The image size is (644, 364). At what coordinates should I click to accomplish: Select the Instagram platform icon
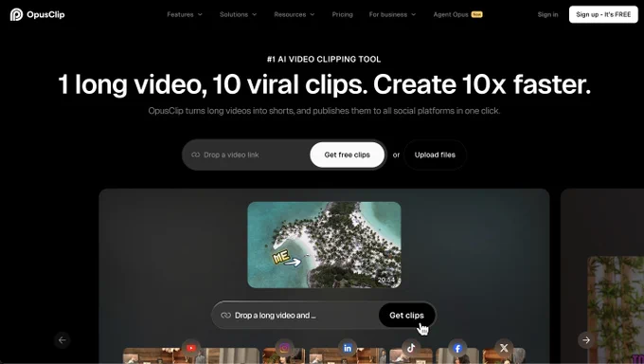[284, 348]
